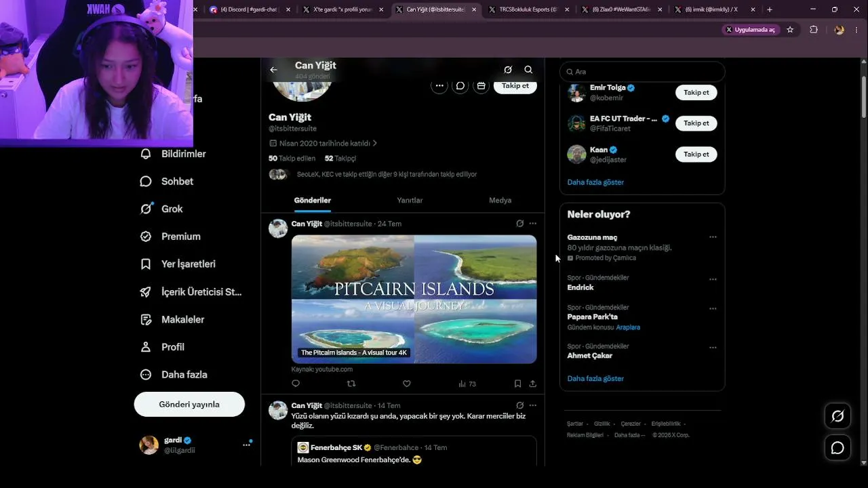Open more menu on the 14 Tem post
This screenshot has height=488, width=868.
tap(533, 405)
